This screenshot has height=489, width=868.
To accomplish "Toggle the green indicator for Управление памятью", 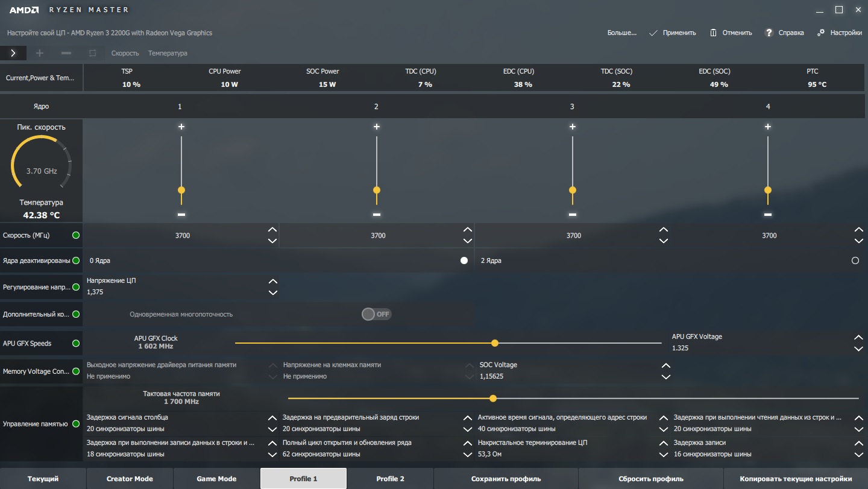I will (76, 424).
